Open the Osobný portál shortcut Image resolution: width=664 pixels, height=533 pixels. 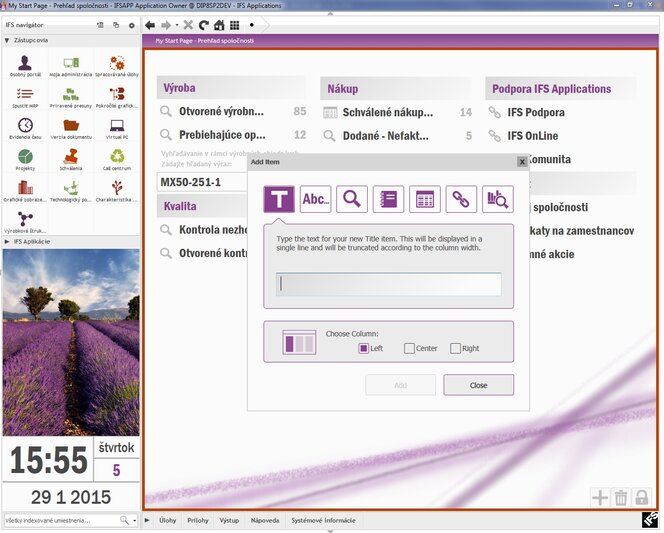click(x=25, y=66)
